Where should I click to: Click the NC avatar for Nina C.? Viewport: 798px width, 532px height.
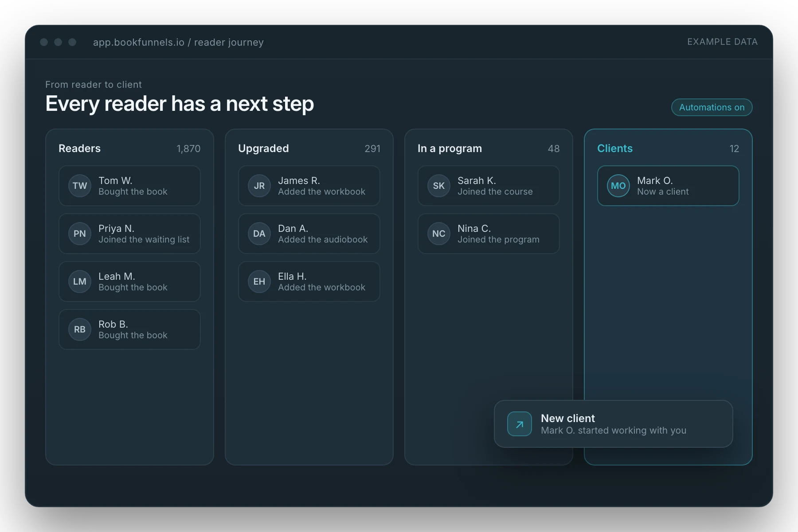coord(439,234)
